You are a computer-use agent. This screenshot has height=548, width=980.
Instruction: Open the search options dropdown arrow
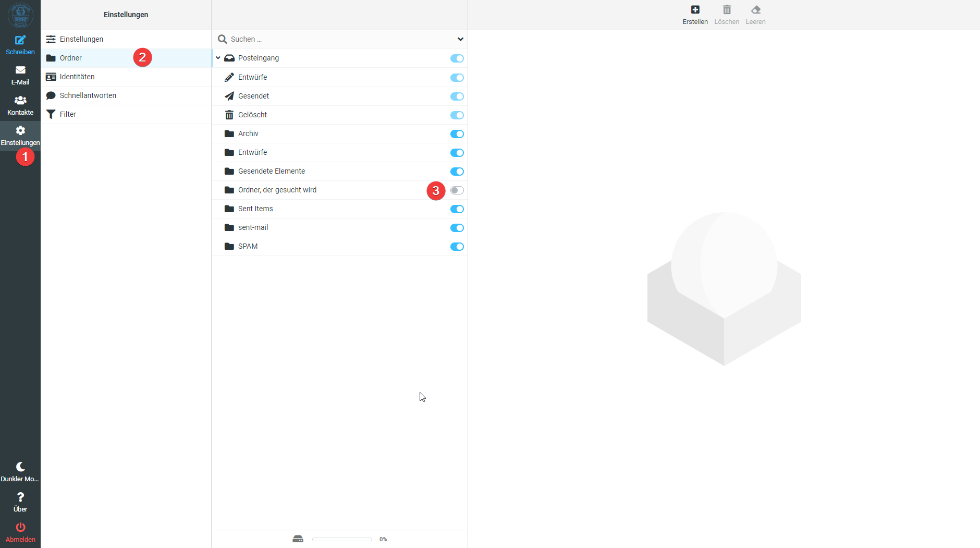tap(460, 39)
